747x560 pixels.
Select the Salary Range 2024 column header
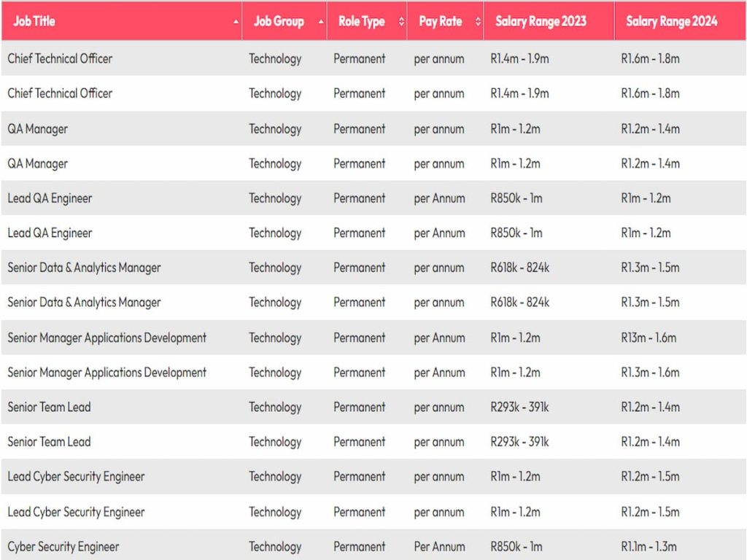(671, 21)
